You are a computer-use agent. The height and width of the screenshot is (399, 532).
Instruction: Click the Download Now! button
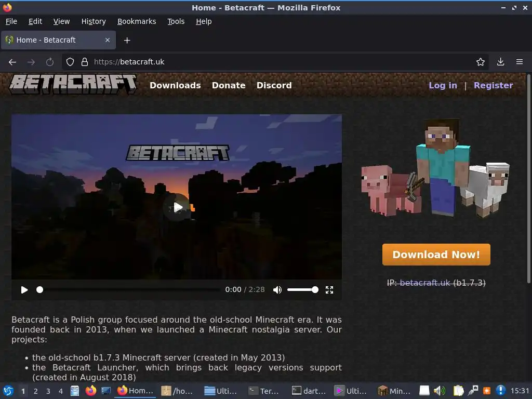tap(436, 255)
